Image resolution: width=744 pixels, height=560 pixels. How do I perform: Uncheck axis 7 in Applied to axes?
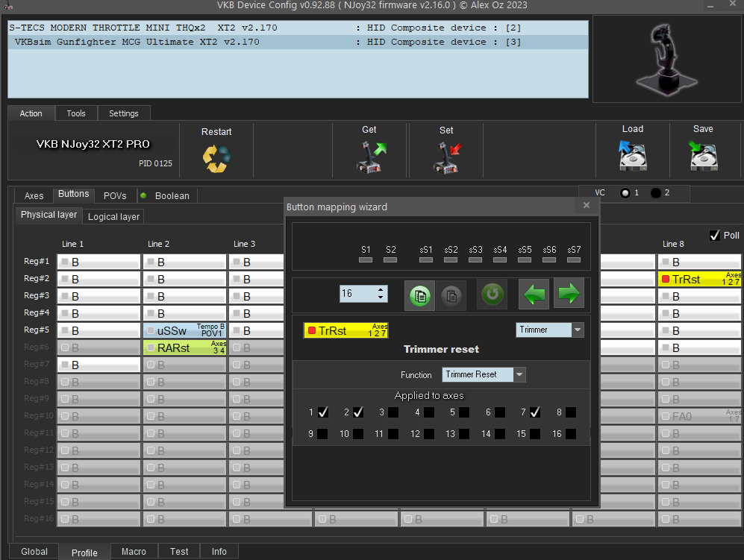535,412
